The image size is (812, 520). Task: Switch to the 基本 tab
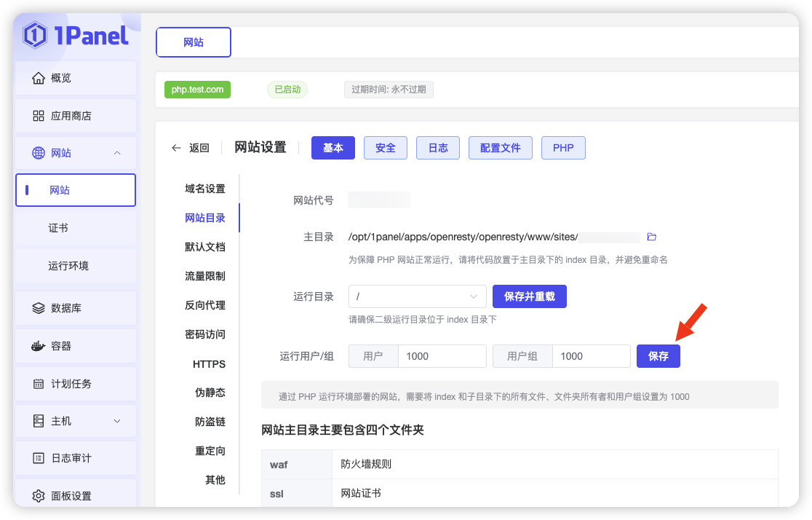[x=333, y=148]
